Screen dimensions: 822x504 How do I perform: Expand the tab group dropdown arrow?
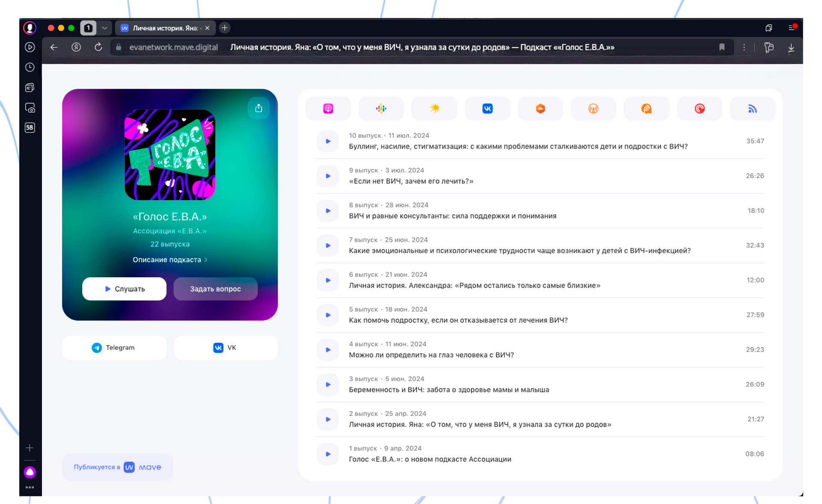(104, 28)
